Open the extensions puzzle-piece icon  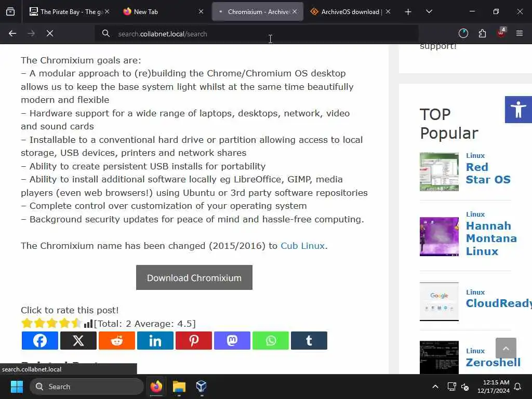tap(482, 33)
